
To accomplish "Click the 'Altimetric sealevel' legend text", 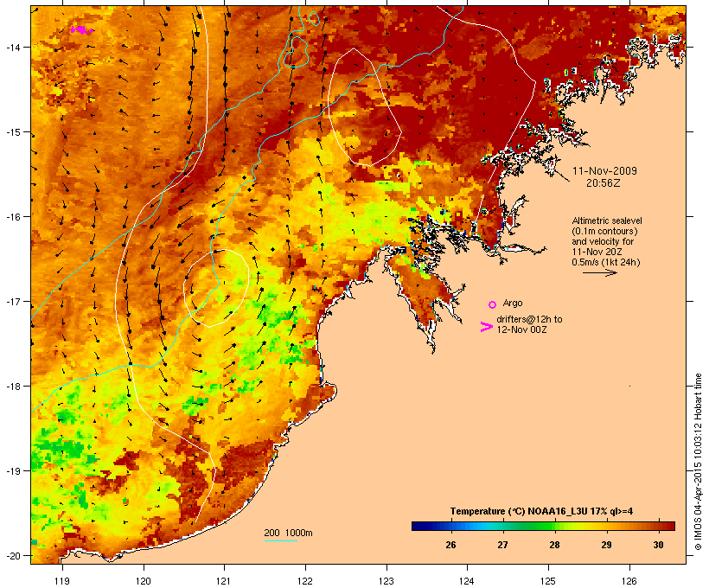I will coord(607,220).
